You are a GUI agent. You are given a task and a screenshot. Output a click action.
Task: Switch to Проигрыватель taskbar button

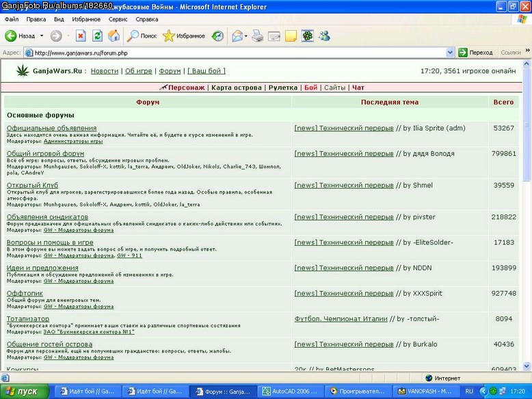tap(357, 391)
